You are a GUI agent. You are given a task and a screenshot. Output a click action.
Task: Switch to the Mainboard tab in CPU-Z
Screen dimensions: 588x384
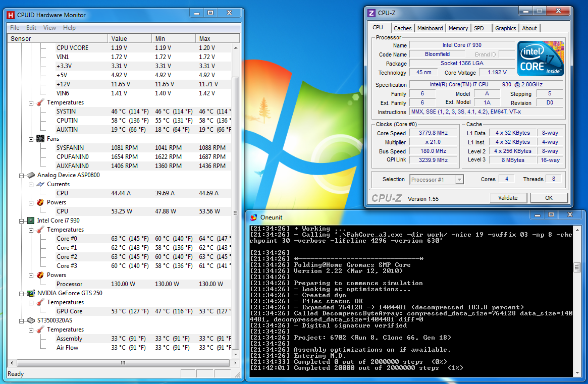point(430,28)
